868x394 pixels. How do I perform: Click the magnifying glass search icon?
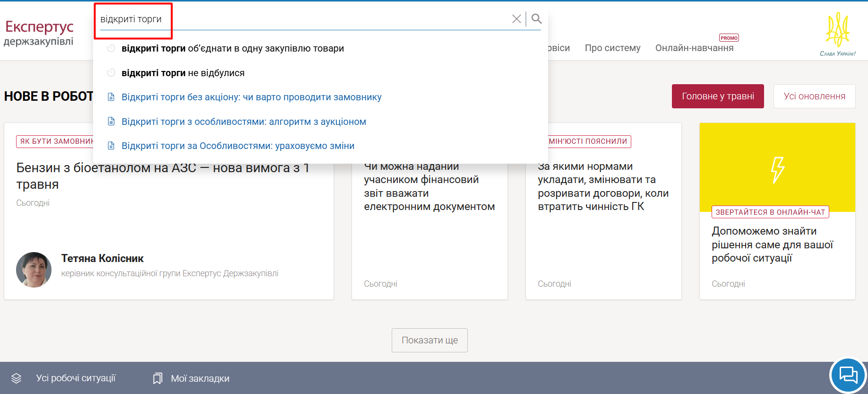pos(536,19)
